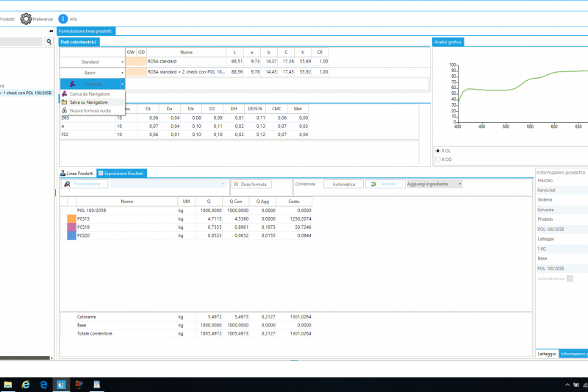Click the pin icon above the navigator panel
Screen dimensions: 588x392
(51, 31)
